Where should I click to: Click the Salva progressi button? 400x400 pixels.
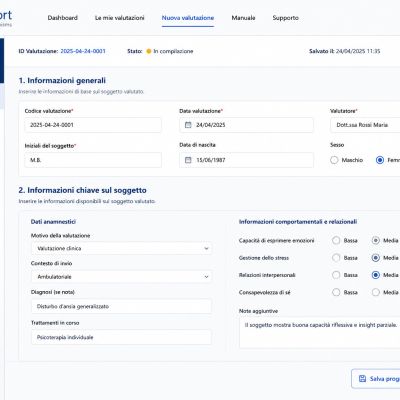(376, 379)
